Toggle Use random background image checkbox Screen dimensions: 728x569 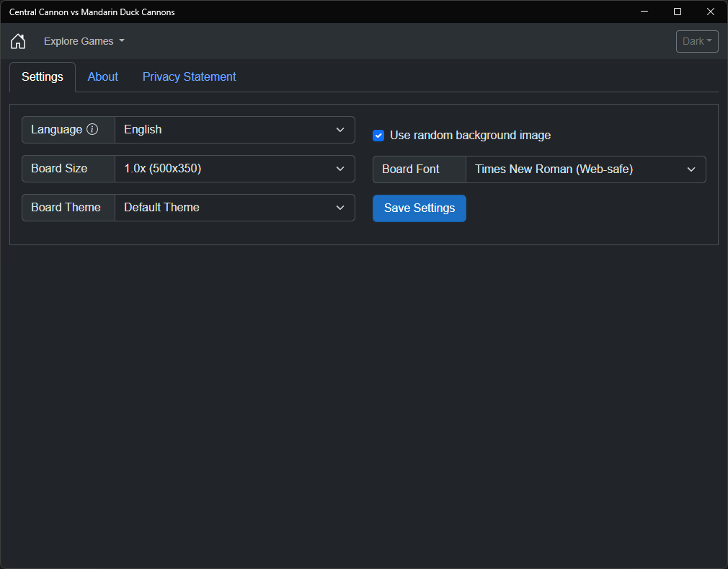(378, 136)
